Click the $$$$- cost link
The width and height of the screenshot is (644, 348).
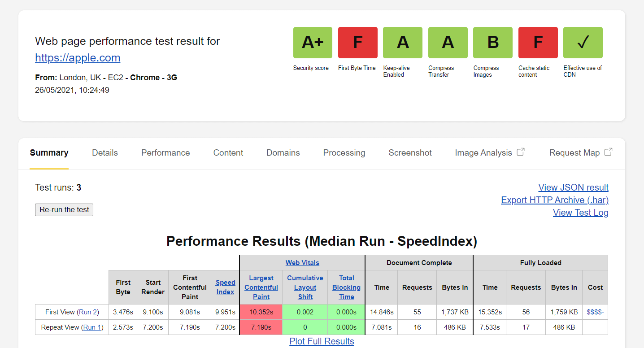tap(595, 312)
